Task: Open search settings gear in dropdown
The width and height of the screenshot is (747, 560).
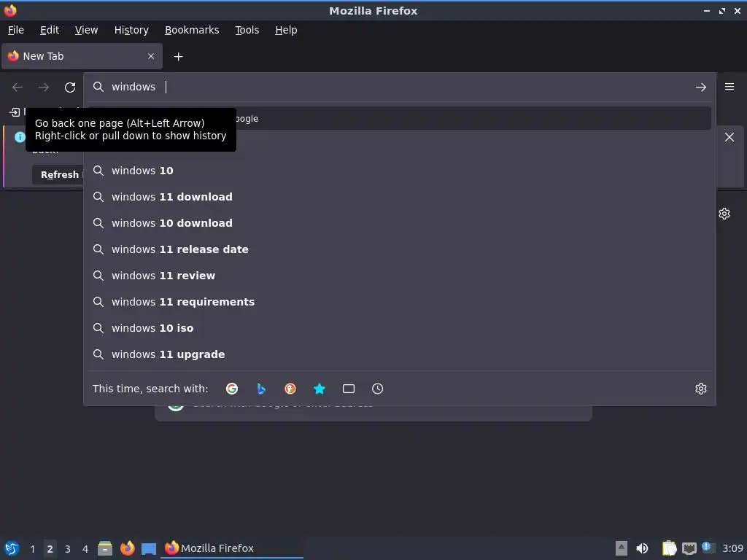Action: point(701,389)
